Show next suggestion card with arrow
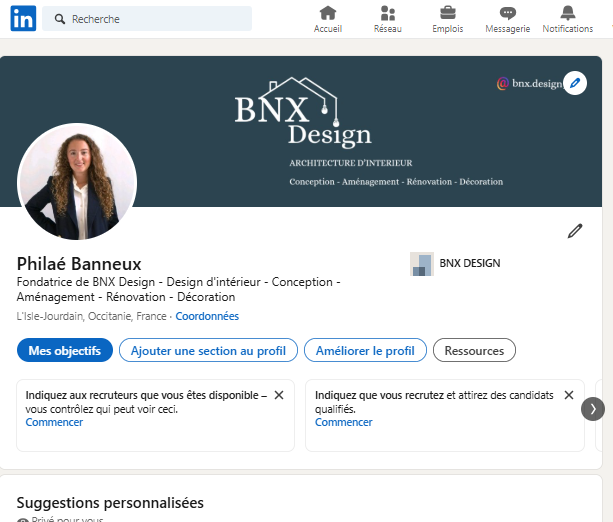The image size is (613, 522). (x=593, y=409)
